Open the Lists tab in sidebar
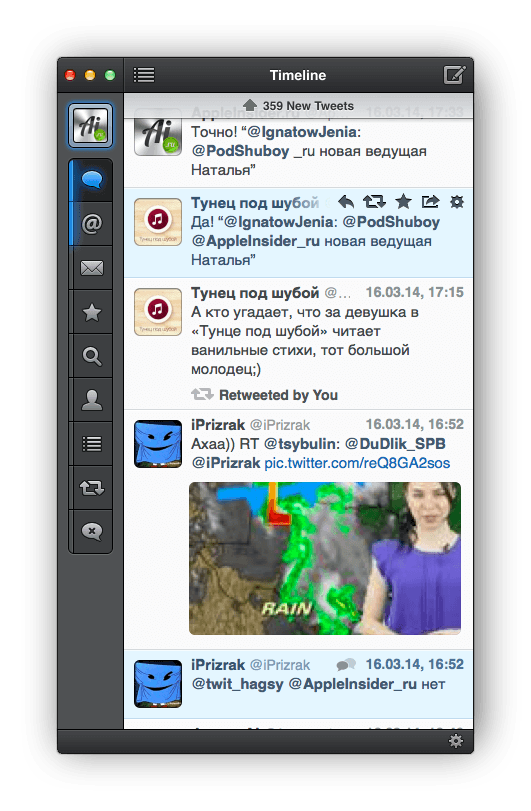This screenshot has height=811, width=531. pyautogui.click(x=92, y=444)
